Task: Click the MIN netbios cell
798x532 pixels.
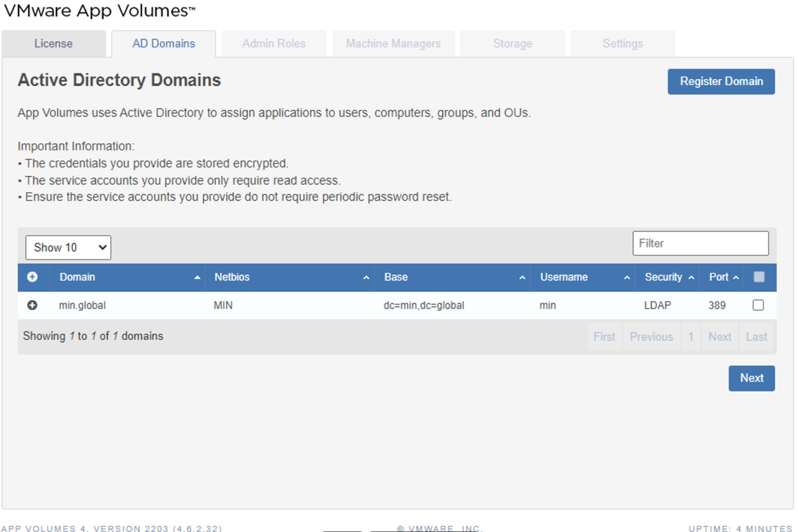Action: pos(223,305)
